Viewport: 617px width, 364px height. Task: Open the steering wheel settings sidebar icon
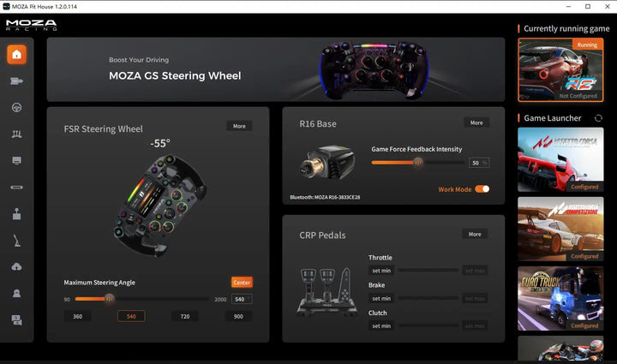point(16,107)
